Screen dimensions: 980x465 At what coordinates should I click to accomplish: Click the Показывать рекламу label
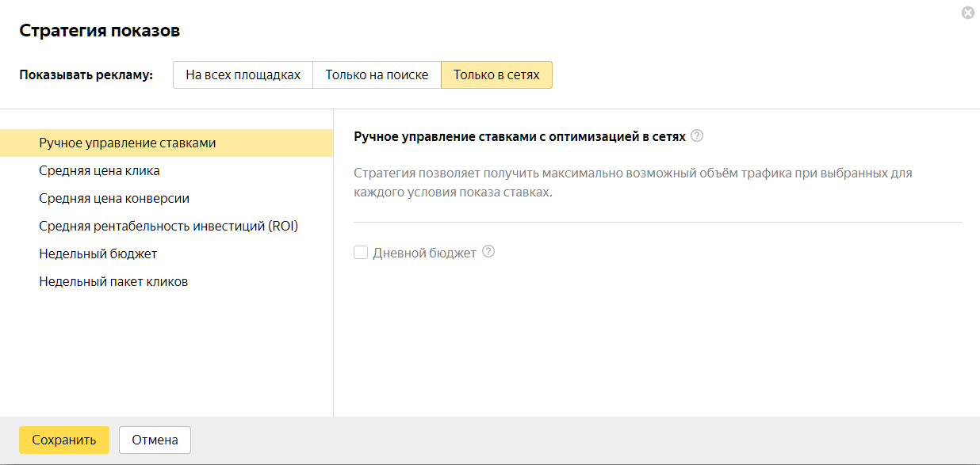86,75
